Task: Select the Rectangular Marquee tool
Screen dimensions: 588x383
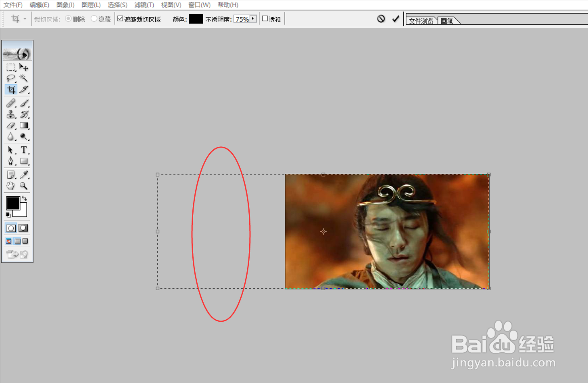Action: (11, 67)
